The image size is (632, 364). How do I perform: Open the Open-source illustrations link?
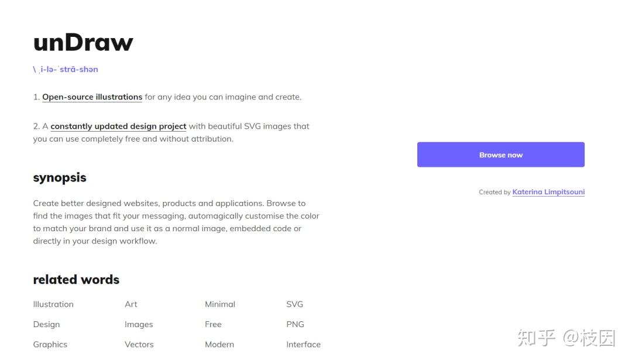[92, 97]
